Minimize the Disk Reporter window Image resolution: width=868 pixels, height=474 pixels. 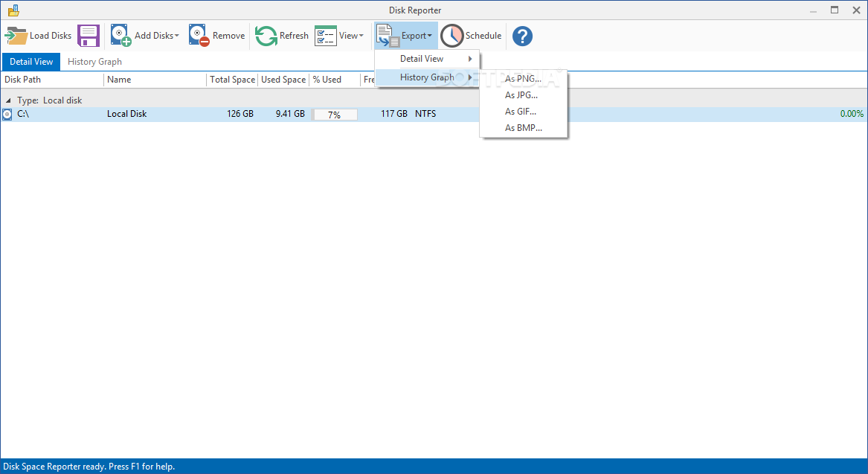pyautogui.click(x=813, y=10)
